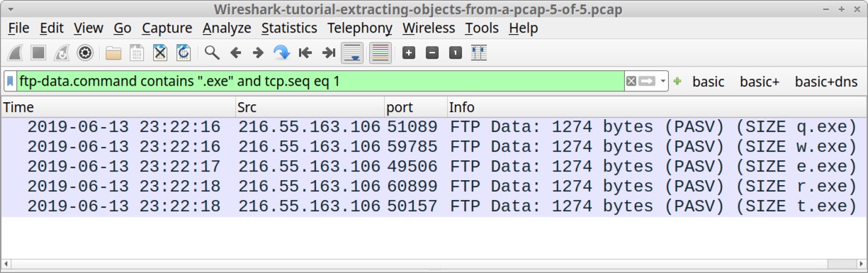This screenshot has width=868, height=273.
Task: Open the Go menu
Action: (123, 28)
